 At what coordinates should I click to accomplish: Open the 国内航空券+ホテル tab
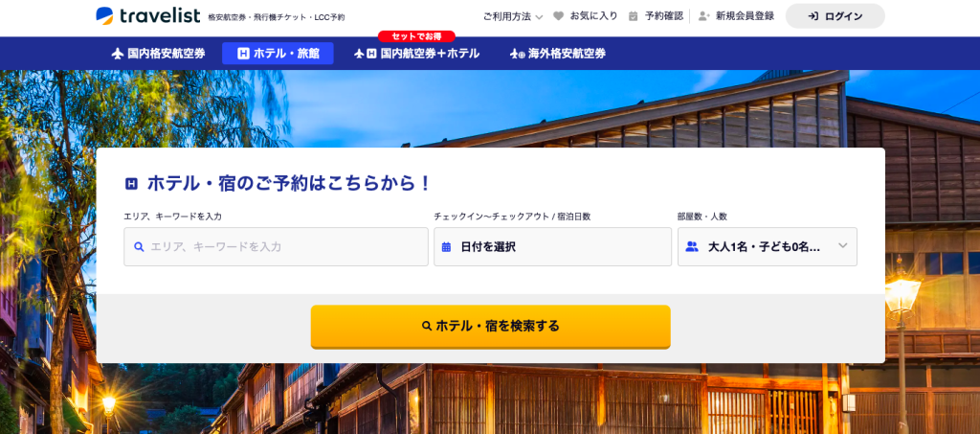pos(417,54)
